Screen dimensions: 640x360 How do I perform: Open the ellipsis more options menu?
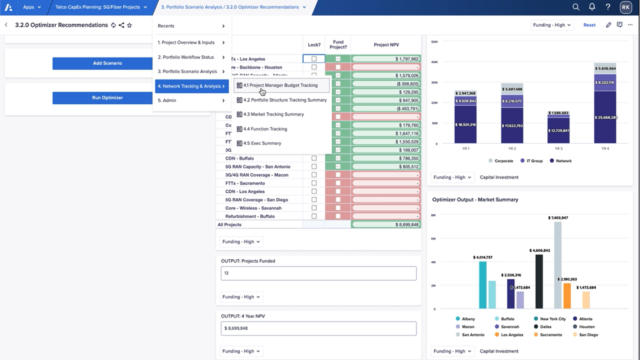coord(630,25)
